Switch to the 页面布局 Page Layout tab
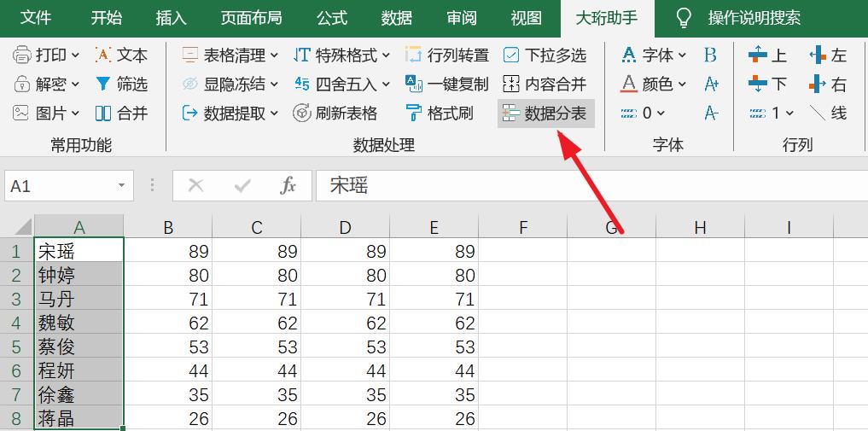The image size is (868, 431). point(251,18)
